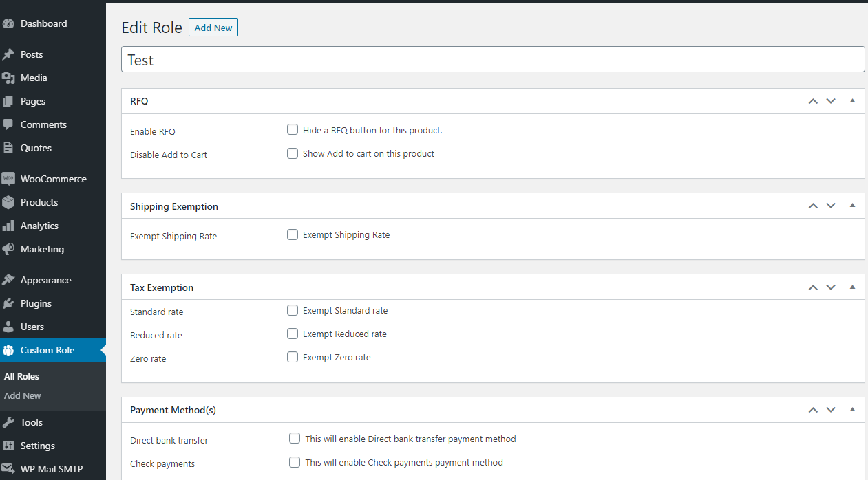
Task: Tick the Exempt Reduced rate checkbox
Action: 293,334
